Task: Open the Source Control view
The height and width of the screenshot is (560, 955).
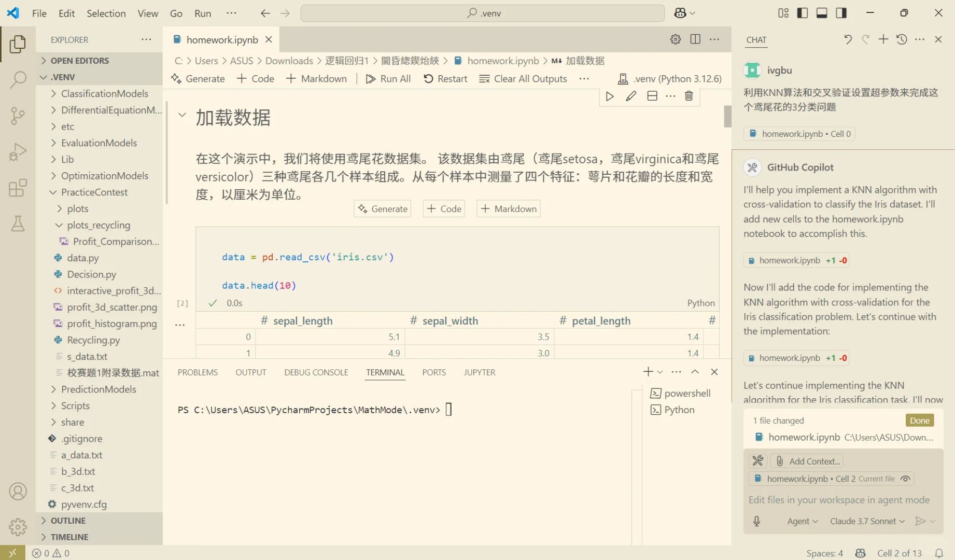Action: coord(18,116)
